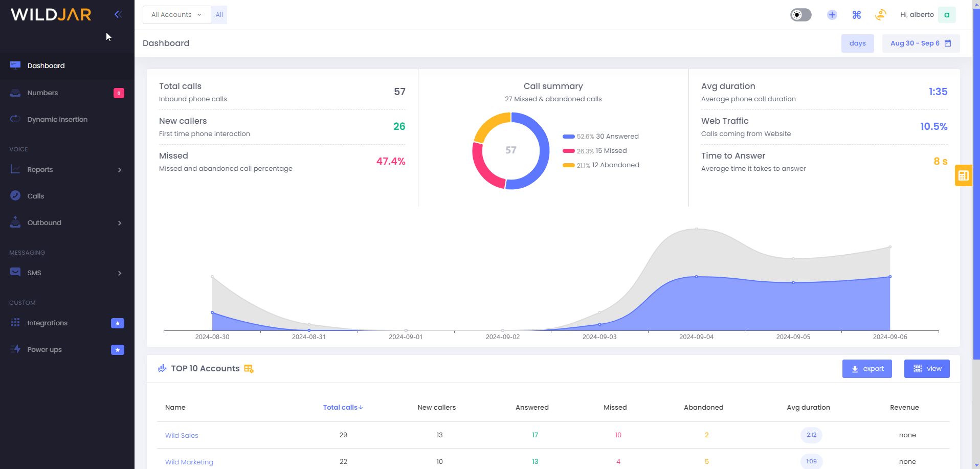Expand the Outbound submenu
980x469 pixels.
(x=66, y=222)
